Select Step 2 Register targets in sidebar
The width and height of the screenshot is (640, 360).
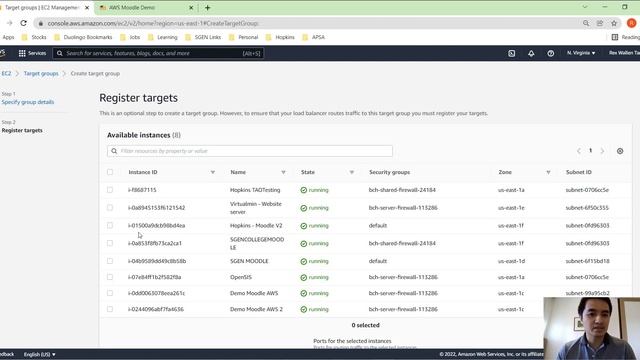[22, 131]
